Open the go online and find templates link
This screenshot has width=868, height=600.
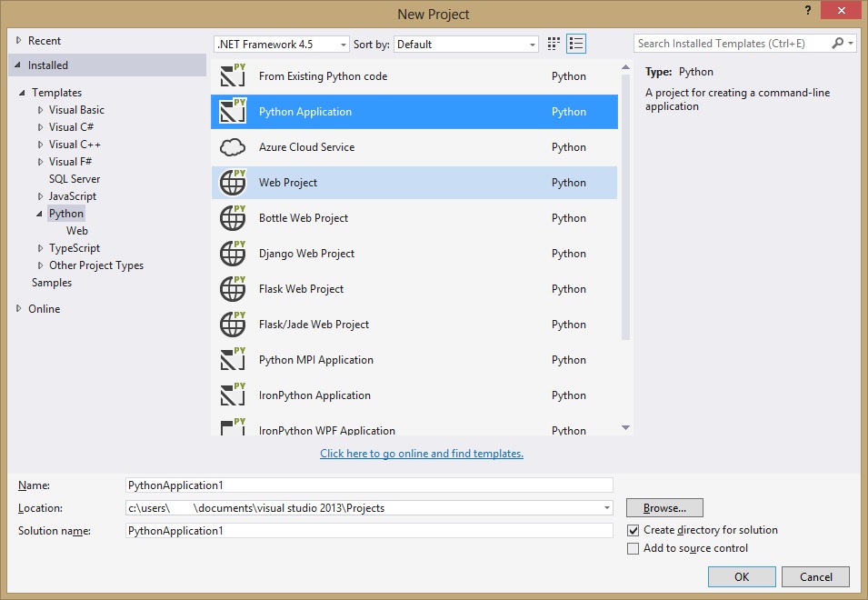coord(422,454)
